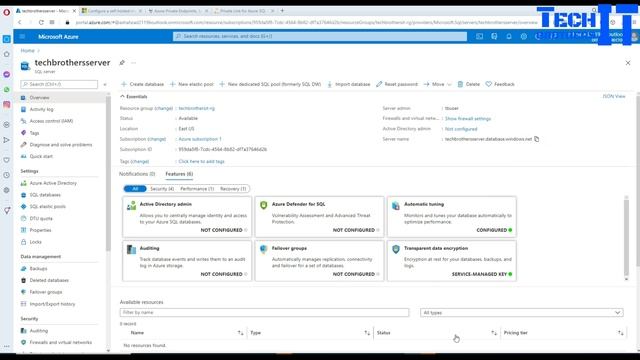Click here to add tags link
Screen dimensions: 640x360
click(201, 162)
